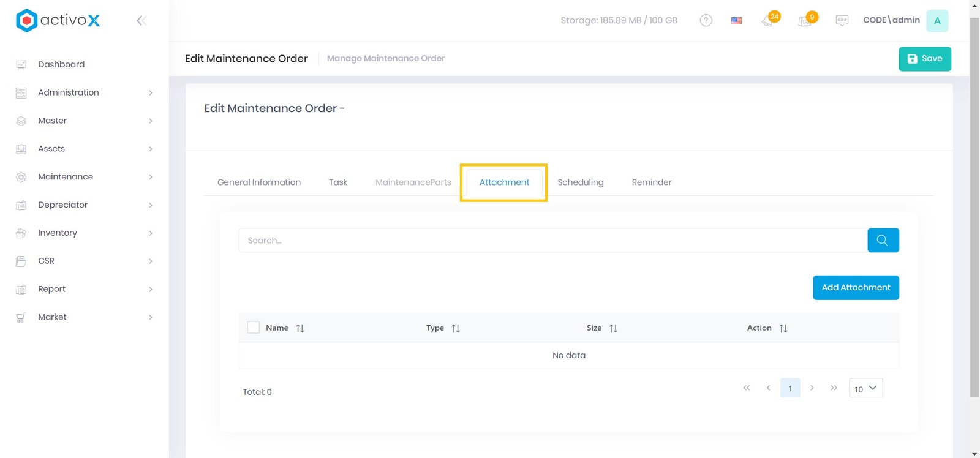The height and width of the screenshot is (458, 980).
Task: Toggle the select-all checkbox in table header
Action: (x=253, y=328)
